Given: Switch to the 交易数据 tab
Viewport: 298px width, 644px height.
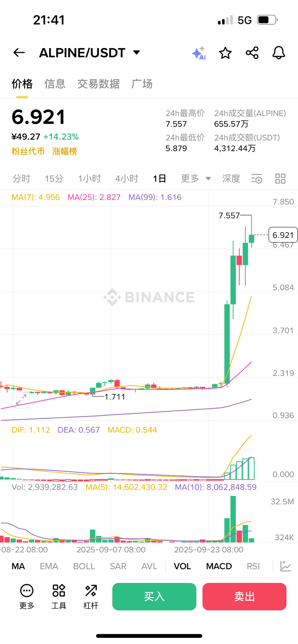Looking at the screenshot, I should click(x=98, y=84).
